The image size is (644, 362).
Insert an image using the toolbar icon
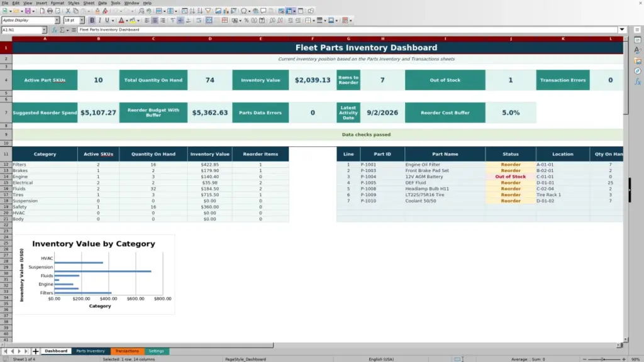pos(218,11)
